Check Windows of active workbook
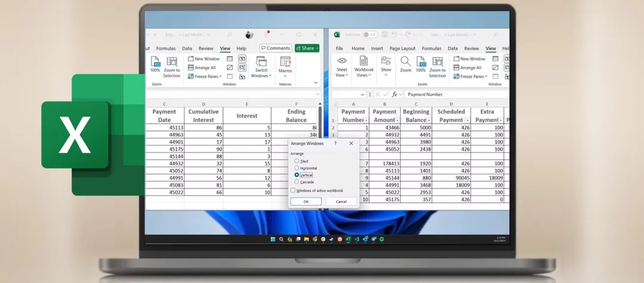Viewport: 644px width, 283px height. pos(293,190)
